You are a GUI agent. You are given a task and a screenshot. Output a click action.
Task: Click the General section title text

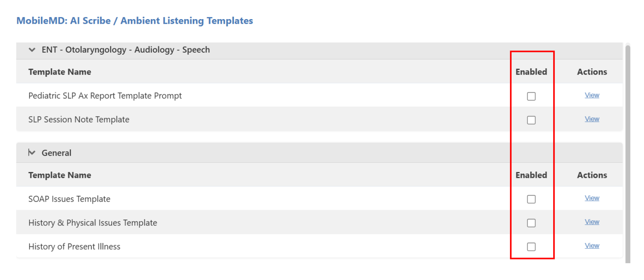(x=56, y=153)
